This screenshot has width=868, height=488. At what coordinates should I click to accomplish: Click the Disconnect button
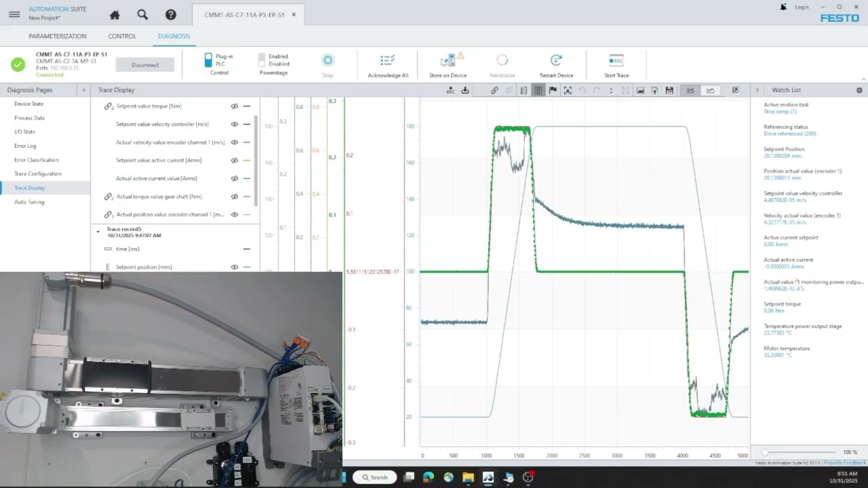click(x=145, y=65)
